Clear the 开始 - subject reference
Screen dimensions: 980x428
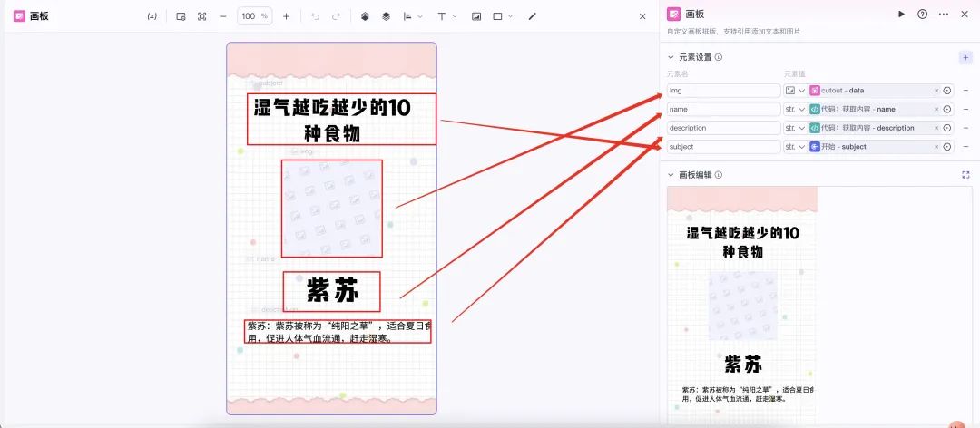pyautogui.click(x=936, y=147)
